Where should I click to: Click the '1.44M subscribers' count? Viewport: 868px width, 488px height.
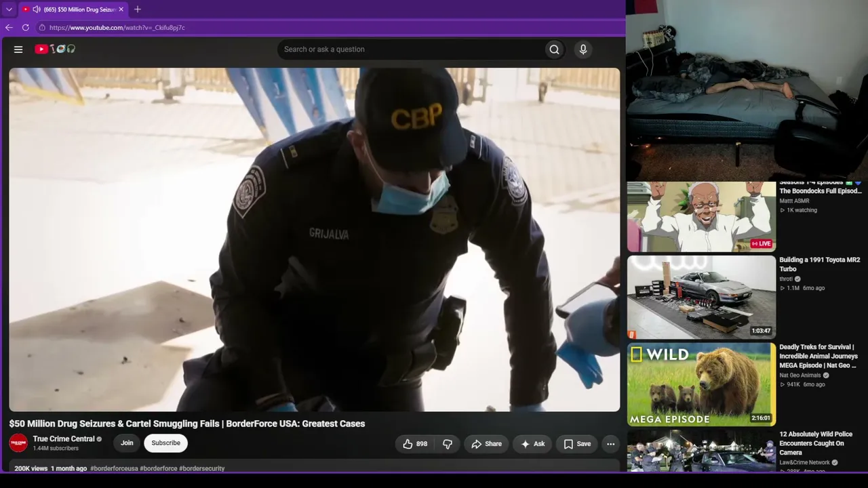click(x=56, y=449)
